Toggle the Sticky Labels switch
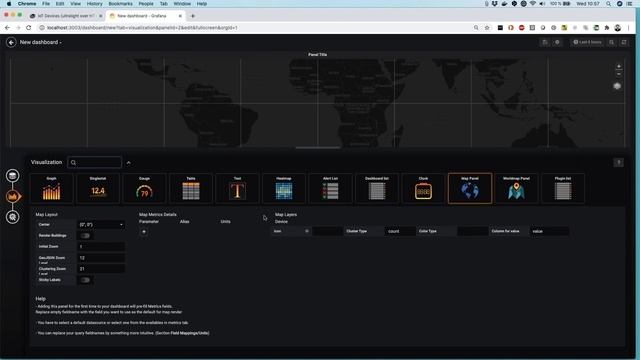Image resolution: width=640 pixels, height=360 pixels. tap(85, 280)
